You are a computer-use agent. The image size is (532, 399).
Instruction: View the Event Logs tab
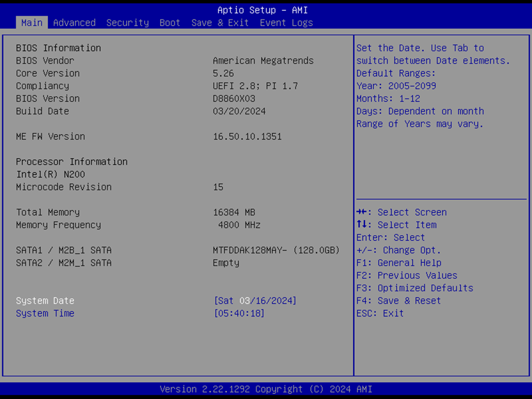tap(286, 23)
